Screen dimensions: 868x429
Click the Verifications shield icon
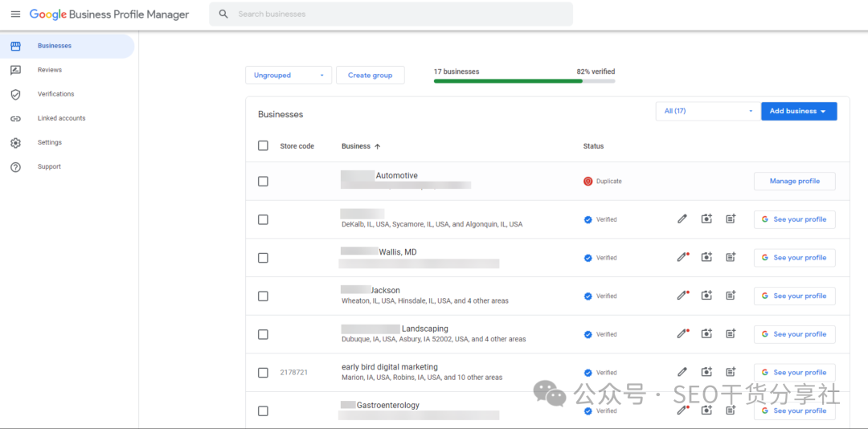click(15, 94)
